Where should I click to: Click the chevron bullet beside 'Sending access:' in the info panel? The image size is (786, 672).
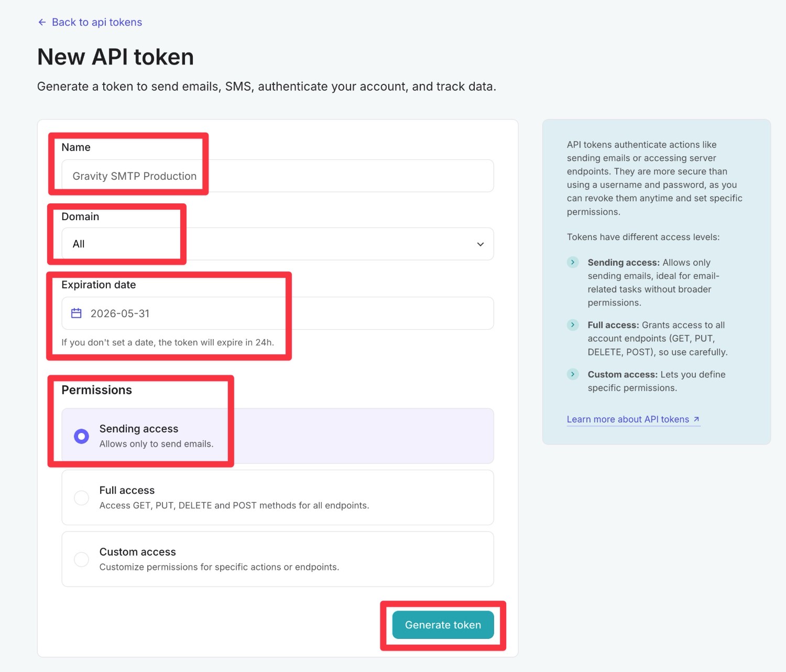point(573,262)
